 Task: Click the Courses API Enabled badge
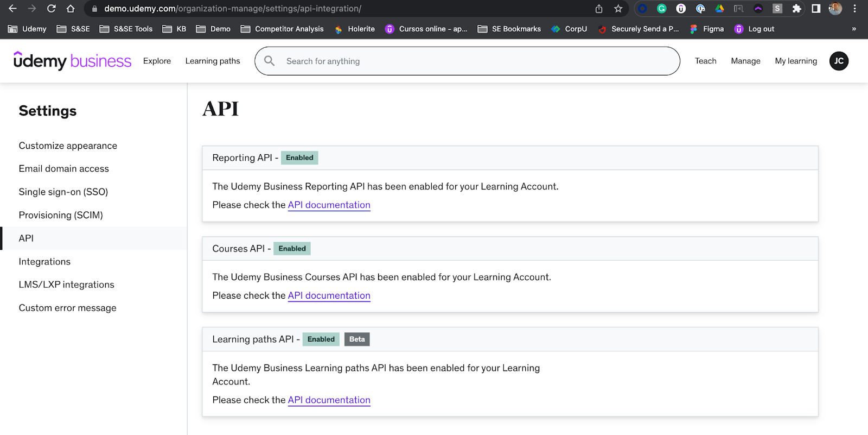(x=292, y=248)
